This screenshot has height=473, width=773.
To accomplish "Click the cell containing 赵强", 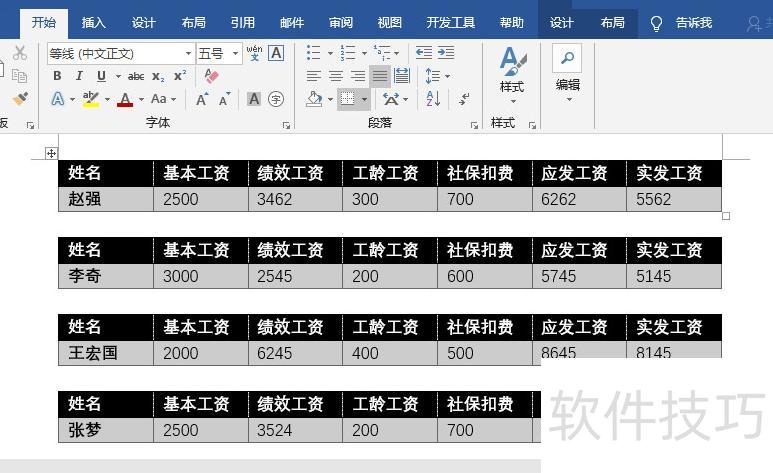I will 106,199.
